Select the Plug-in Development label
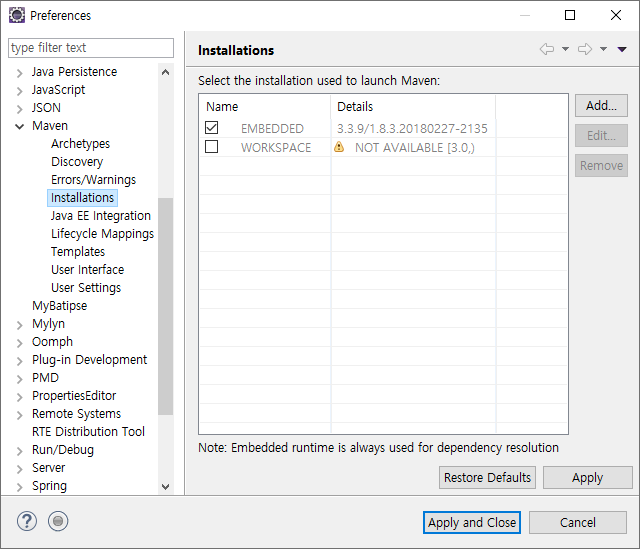640x549 pixels. [x=89, y=360]
